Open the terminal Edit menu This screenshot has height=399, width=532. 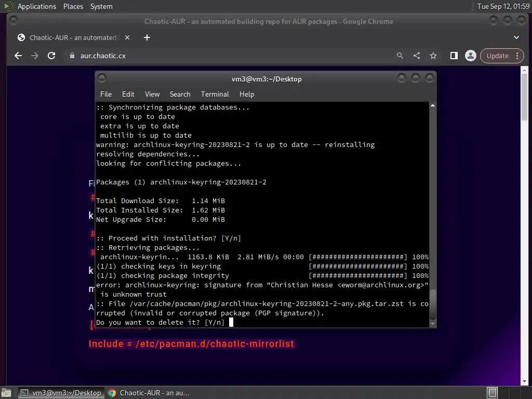[128, 94]
